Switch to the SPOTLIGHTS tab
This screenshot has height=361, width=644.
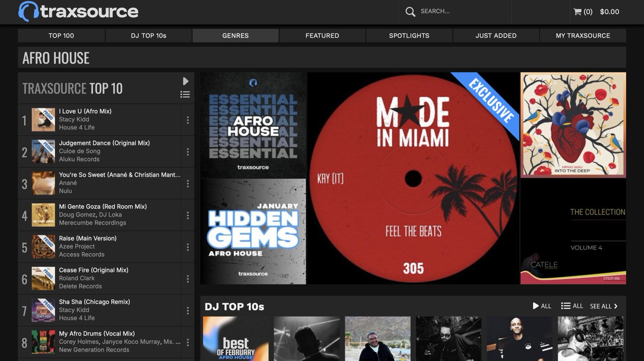click(x=409, y=35)
